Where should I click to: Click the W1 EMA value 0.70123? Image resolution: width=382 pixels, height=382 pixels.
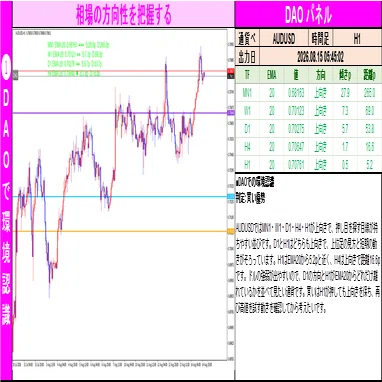(296, 111)
